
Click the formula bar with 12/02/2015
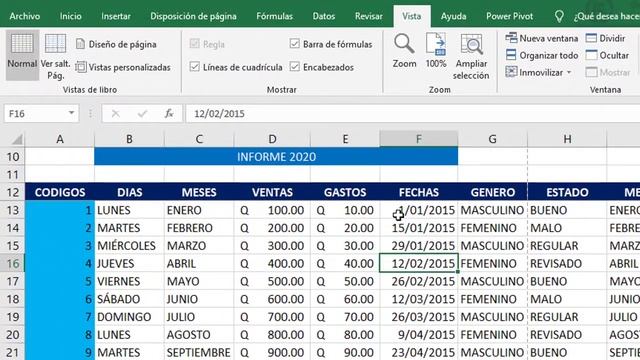pyautogui.click(x=413, y=113)
